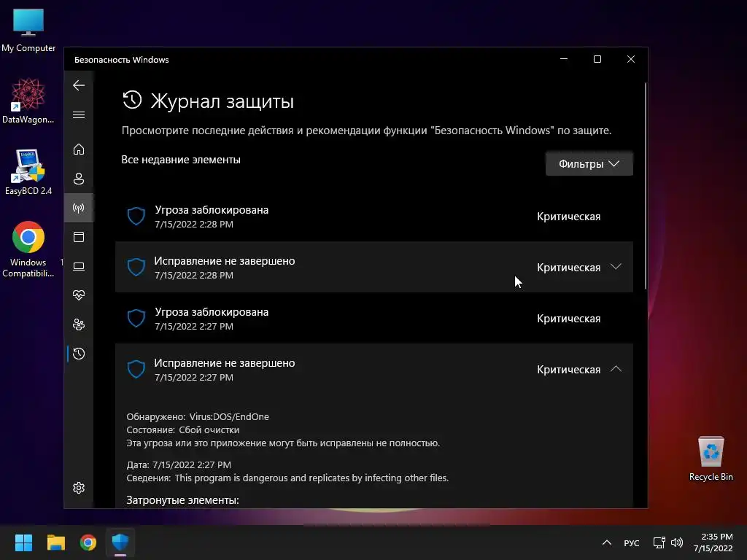Select Угроза заблокирована entry from 2:28 PM
This screenshot has width=747, height=560.
[374, 216]
